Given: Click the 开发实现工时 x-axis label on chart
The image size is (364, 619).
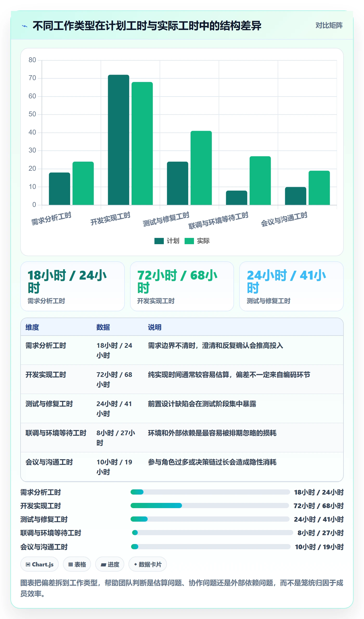Looking at the screenshot, I should coord(110,218).
